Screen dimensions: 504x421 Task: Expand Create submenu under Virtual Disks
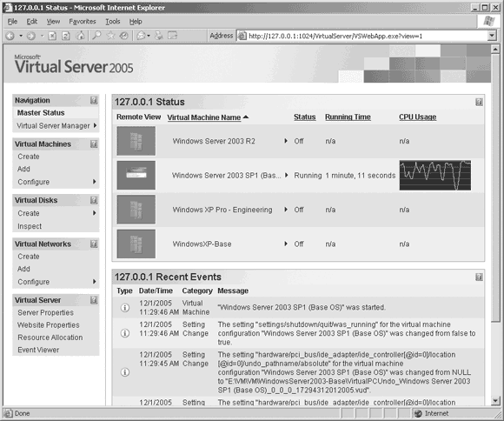[x=94, y=213]
